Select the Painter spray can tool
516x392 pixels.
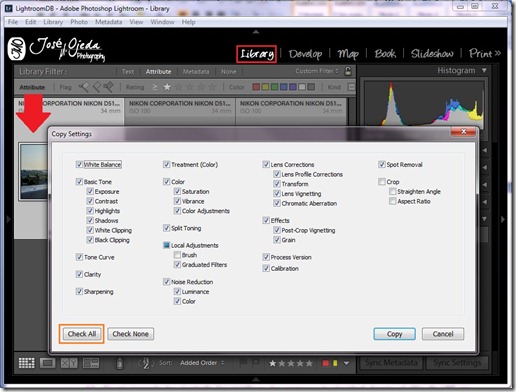click(x=120, y=363)
